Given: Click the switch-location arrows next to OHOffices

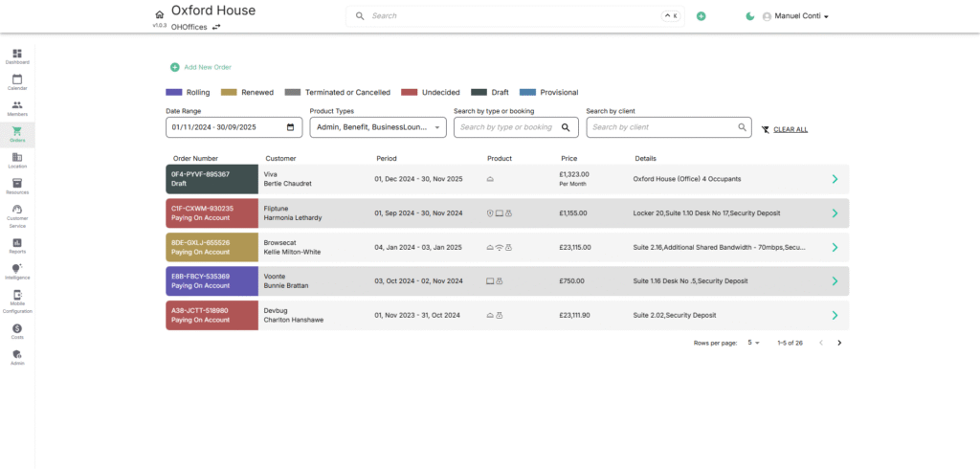Looking at the screenshot, I should click(x=216, y=27).
